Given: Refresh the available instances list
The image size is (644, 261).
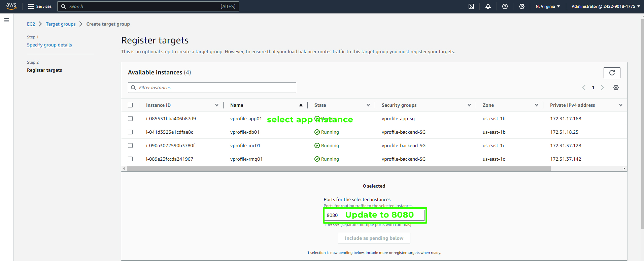Looking at the screenshot, I should coord(612,73).
